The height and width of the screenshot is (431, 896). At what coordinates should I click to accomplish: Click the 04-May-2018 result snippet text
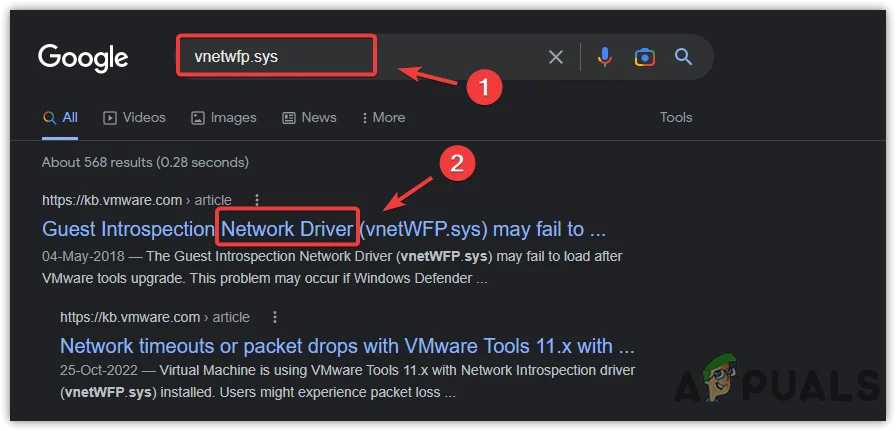(332, 268)
